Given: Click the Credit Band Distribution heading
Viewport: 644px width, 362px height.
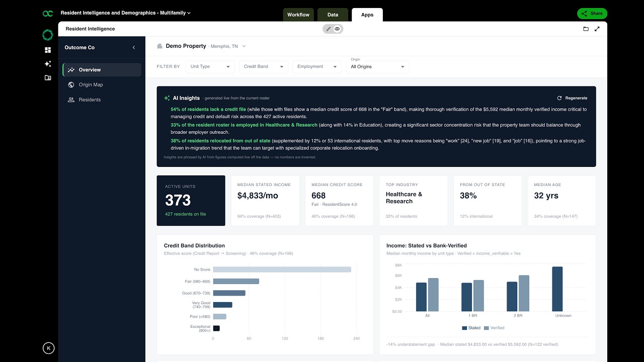Looking at the screenshot, I should 194,246.
